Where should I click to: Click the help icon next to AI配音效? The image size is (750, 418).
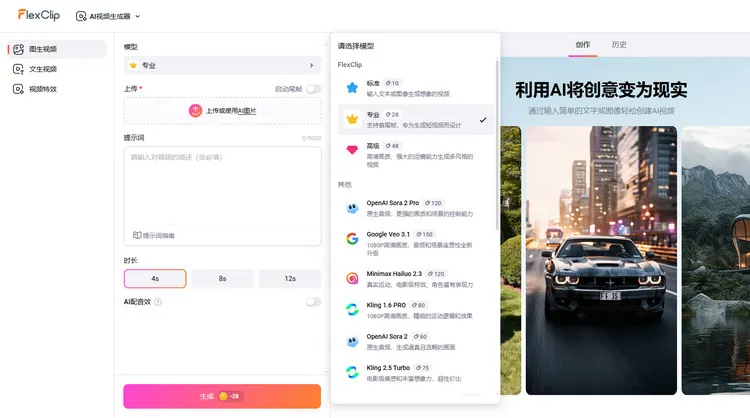tap(158, 302)
